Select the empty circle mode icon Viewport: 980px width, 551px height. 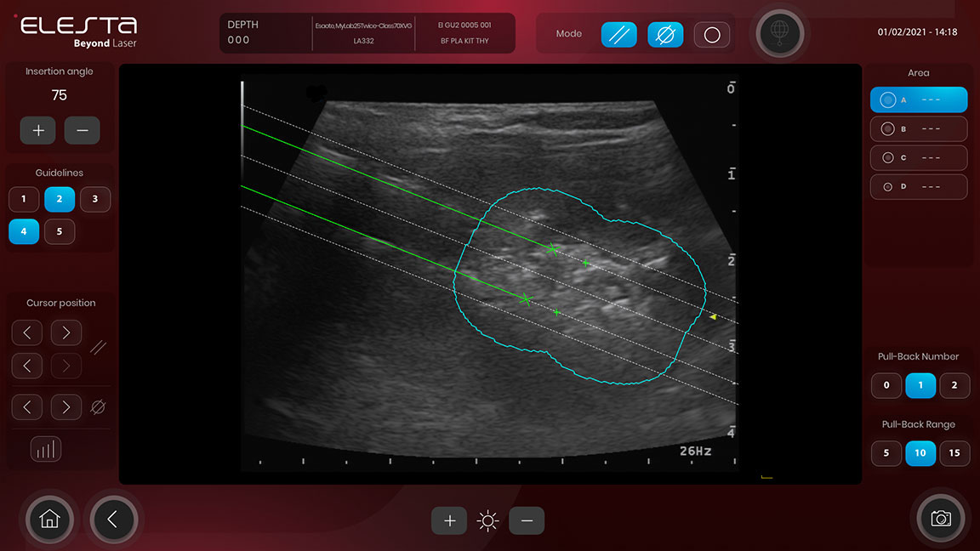pyautogui.click(x=712, y=35)
